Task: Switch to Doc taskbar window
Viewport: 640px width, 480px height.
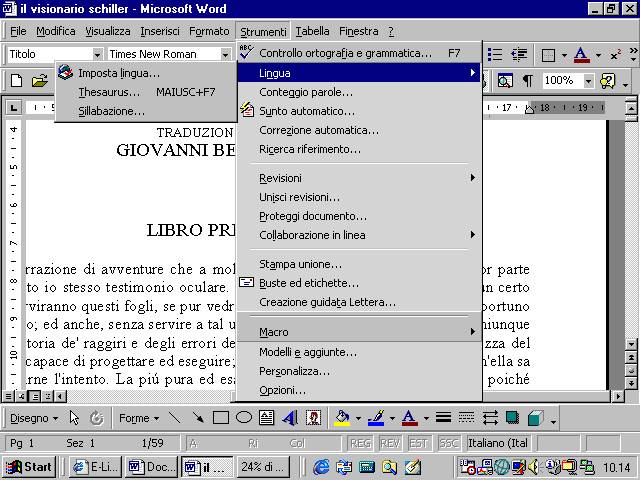Action: pos(151,467)
